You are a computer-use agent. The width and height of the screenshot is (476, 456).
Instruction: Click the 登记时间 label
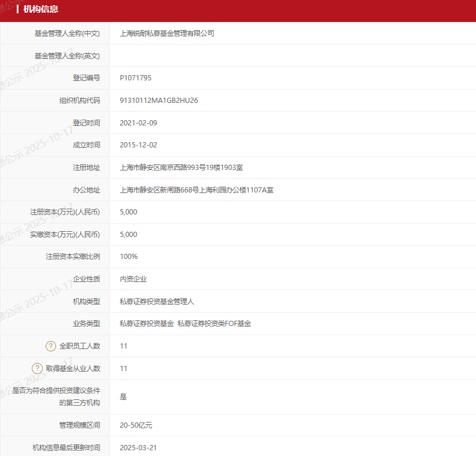coord(87,123)
